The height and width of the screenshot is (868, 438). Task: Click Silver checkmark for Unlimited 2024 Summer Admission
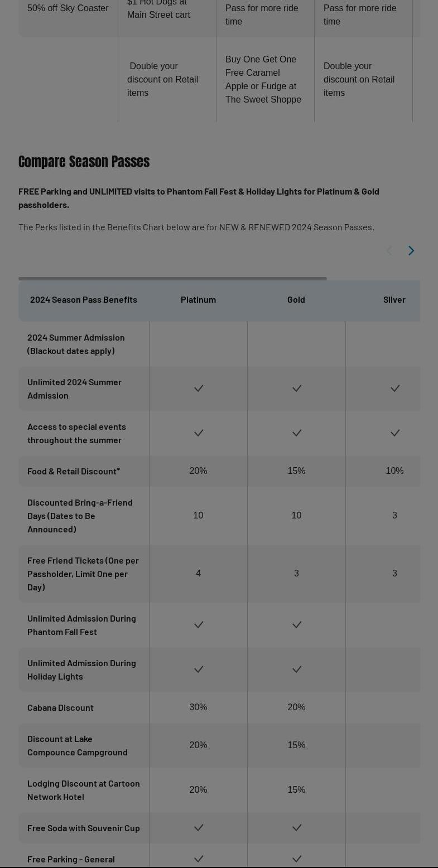coord(394,389)
